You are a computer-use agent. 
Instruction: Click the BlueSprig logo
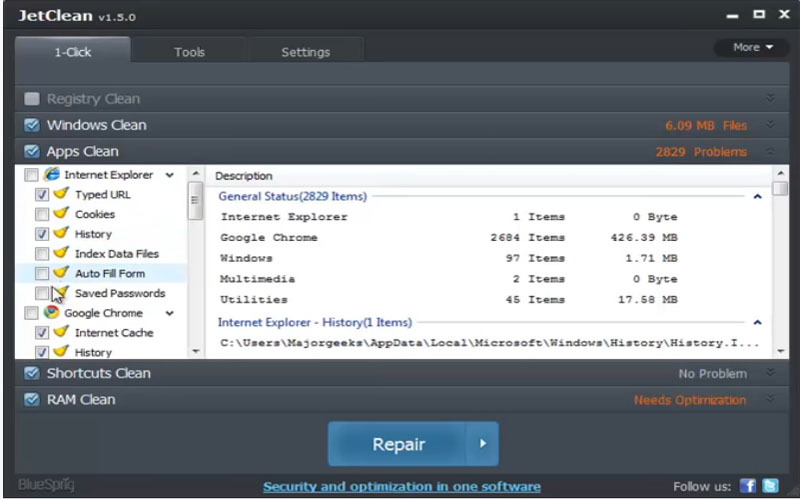[46, 484]
